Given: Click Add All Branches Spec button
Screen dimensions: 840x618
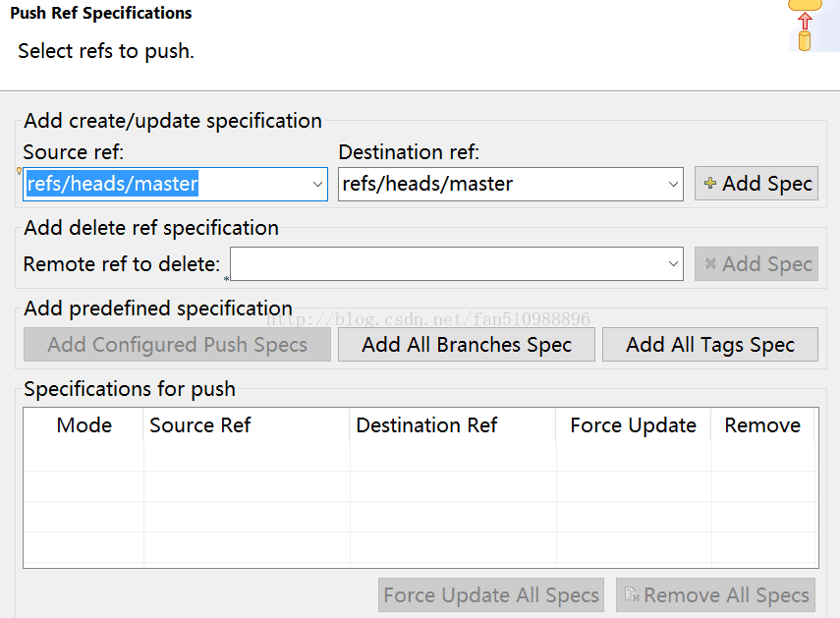Looking at the screenshot, I should pos(466,344).
